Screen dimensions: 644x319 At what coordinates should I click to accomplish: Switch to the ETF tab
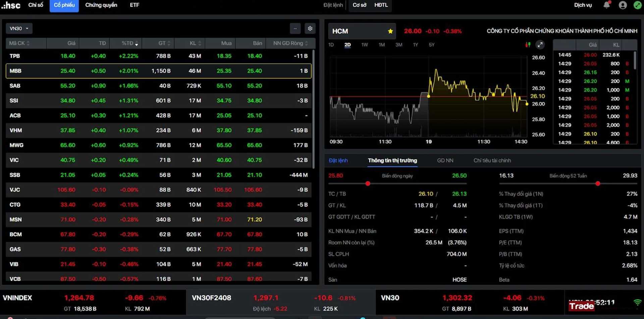[135, 5]
